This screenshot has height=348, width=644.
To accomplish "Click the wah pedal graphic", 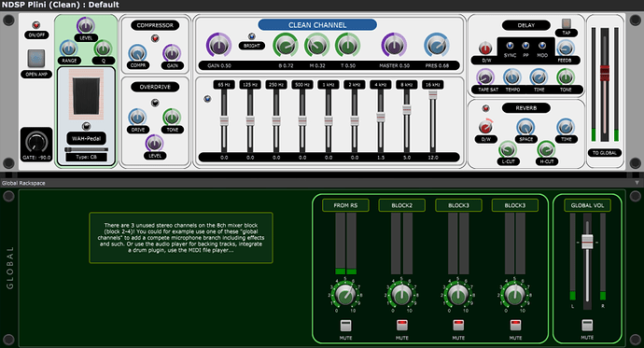I will coord(86,94).
